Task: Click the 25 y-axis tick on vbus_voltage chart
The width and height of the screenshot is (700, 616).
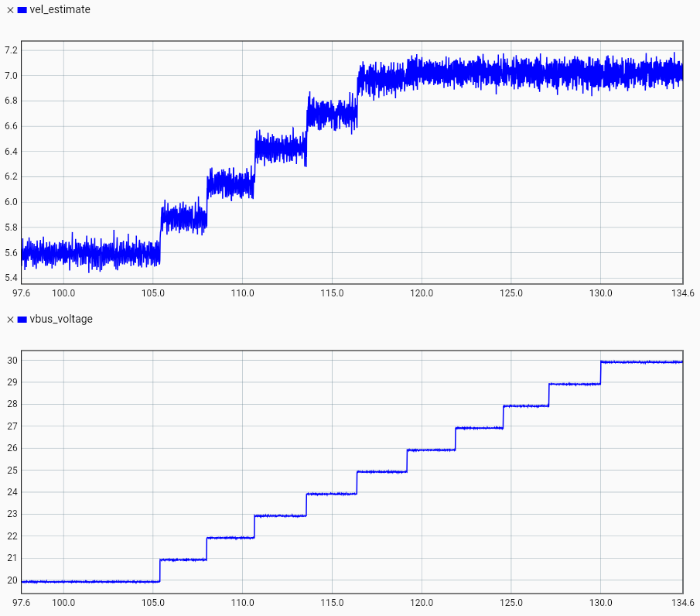Action: click(x=12, y=470)
